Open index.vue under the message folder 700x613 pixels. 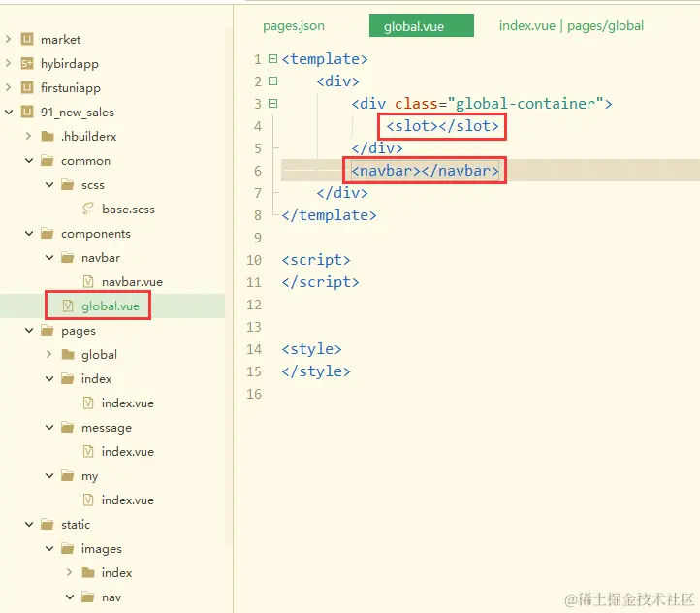(128, 451)
